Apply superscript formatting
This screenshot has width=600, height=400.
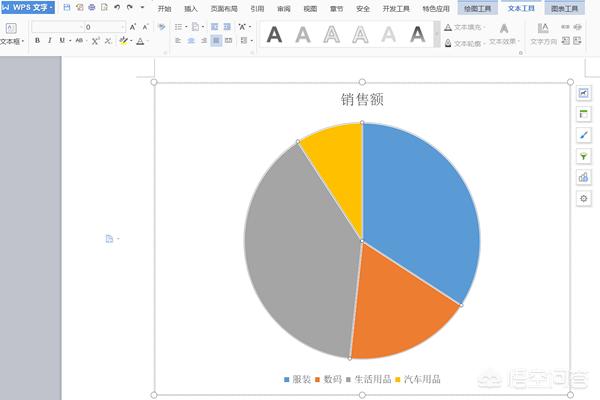pyautogui.click(x=96, y=41)
